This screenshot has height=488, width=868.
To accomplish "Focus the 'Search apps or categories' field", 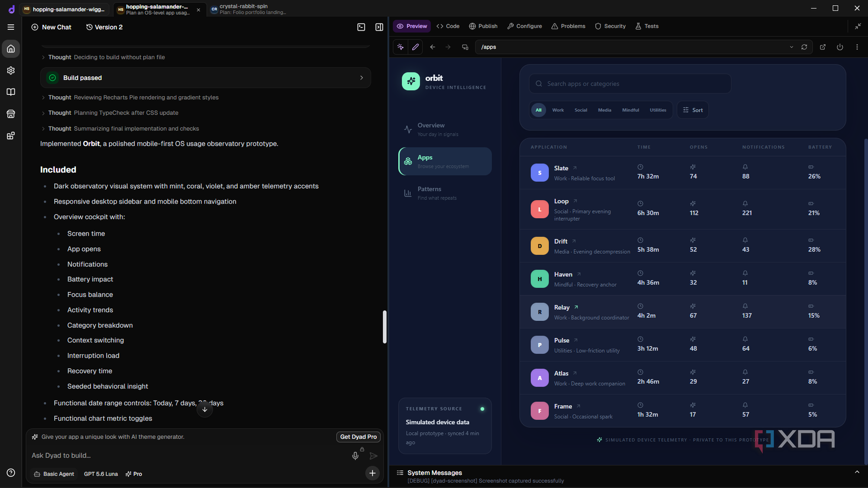I will 630,84.
